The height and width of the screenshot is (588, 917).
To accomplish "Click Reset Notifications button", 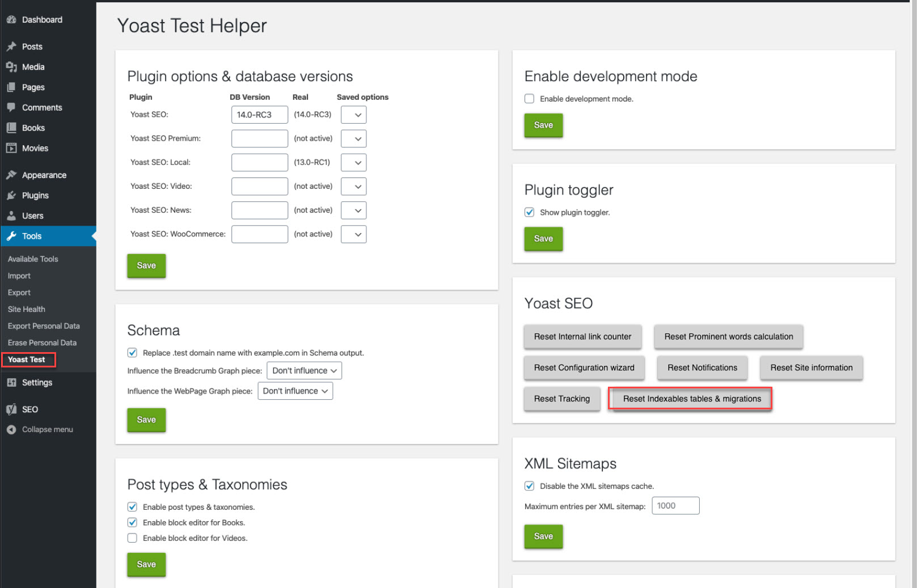I will click(702, 368).
